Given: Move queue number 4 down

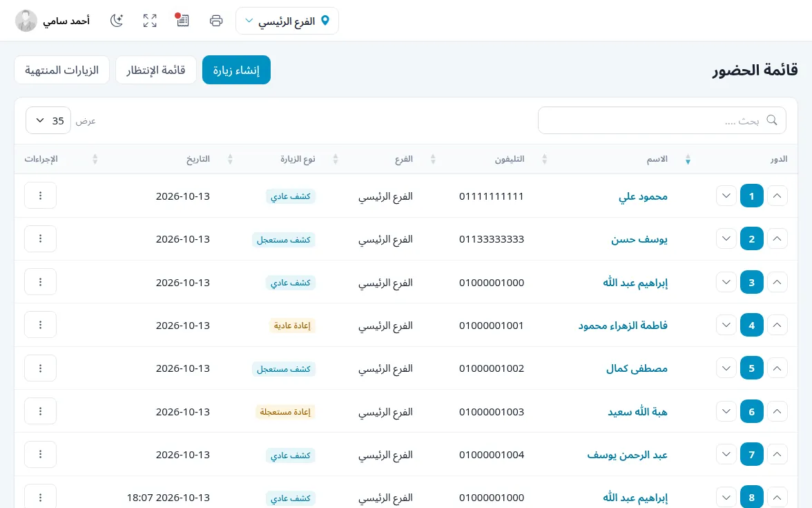Looking at the screenshot, I should pyautogui.click(x=726, y=325).
